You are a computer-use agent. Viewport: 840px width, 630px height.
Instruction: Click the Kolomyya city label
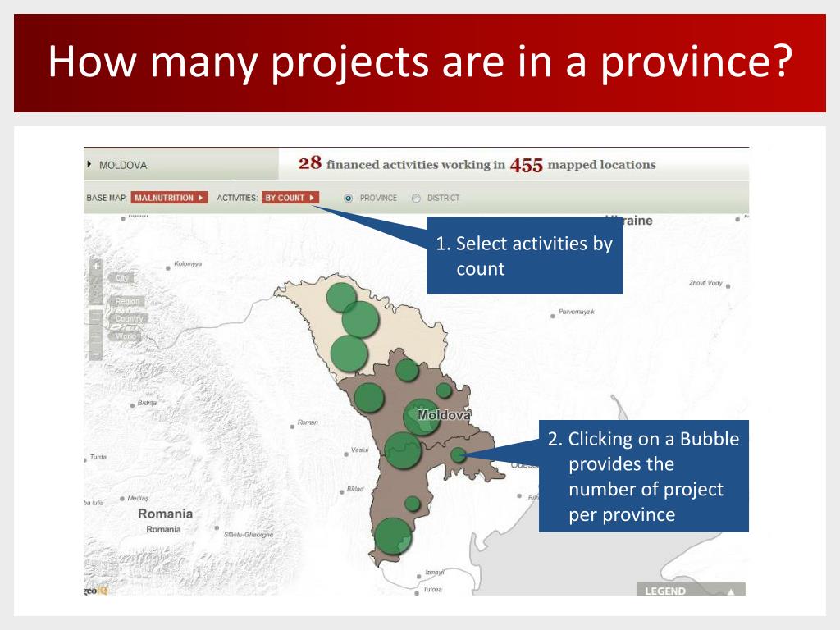(188, 263)
